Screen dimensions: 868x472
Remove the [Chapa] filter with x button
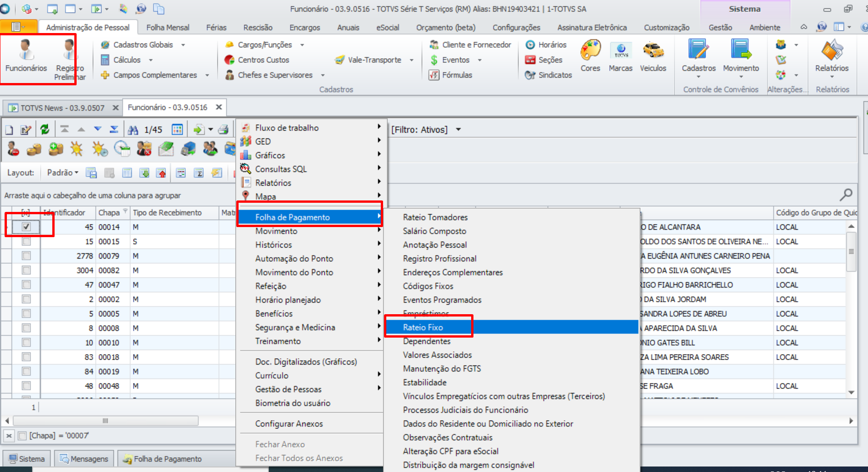[9, 435]
